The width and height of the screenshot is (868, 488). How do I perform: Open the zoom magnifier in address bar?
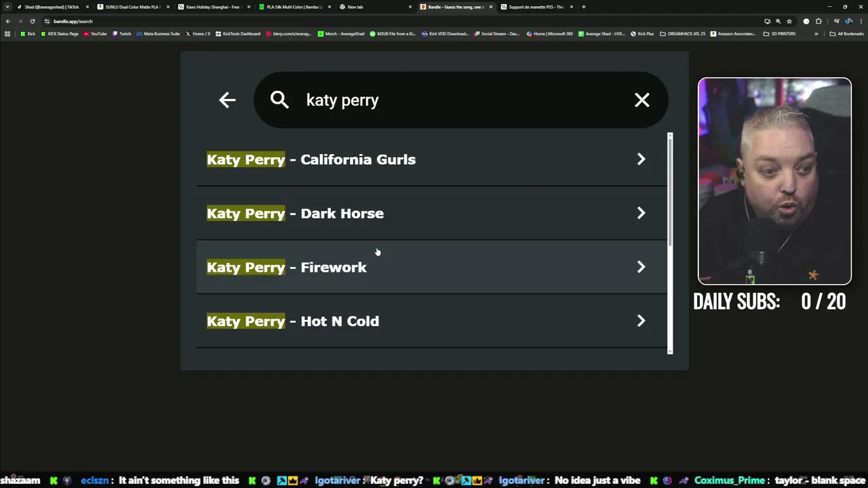(778, 21)
